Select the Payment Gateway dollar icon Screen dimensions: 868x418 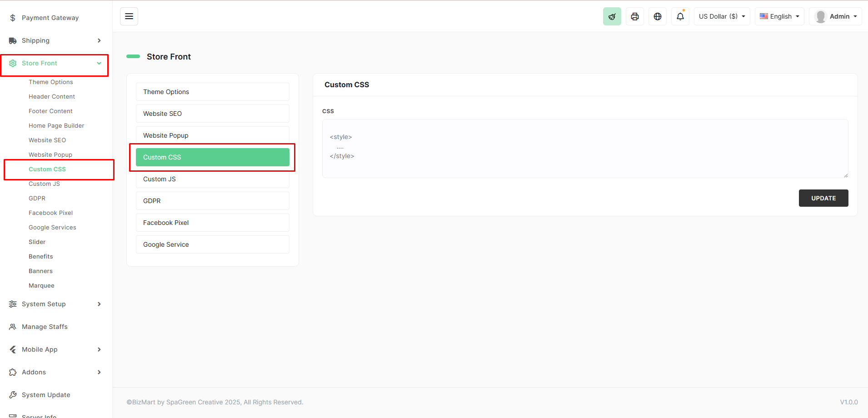click(x=12, y=18)
